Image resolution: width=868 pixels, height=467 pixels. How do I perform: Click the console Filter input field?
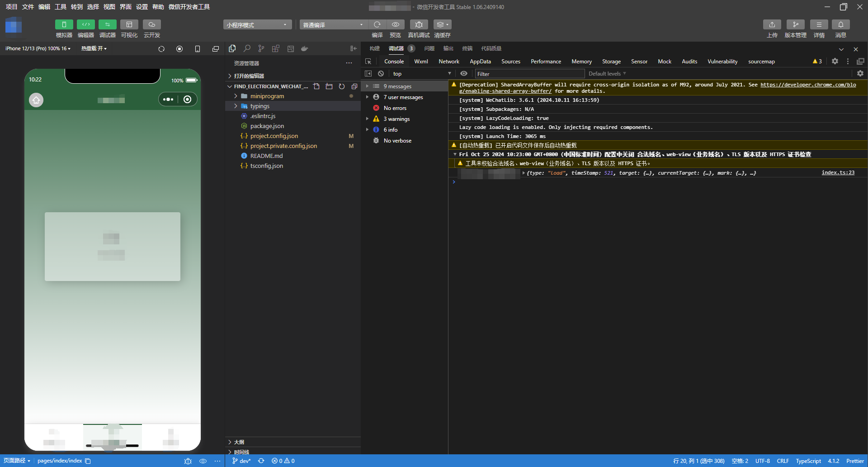[530, 74]
